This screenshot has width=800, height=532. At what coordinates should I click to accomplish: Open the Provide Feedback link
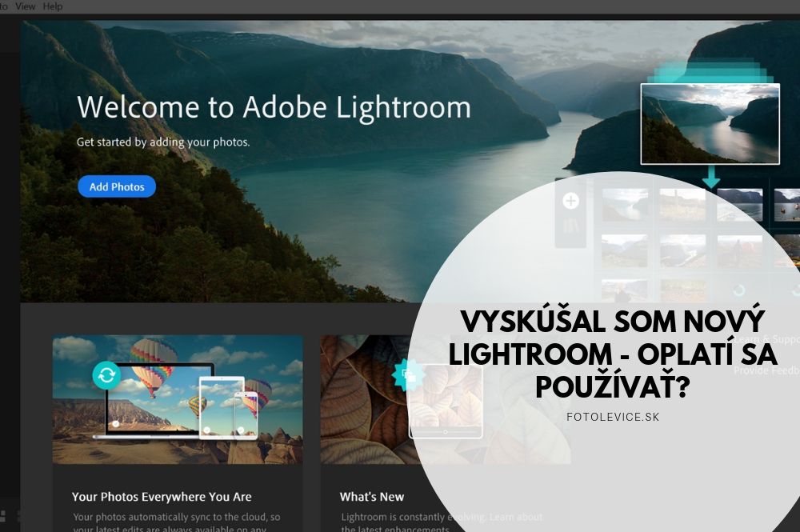tap(767, 371)
